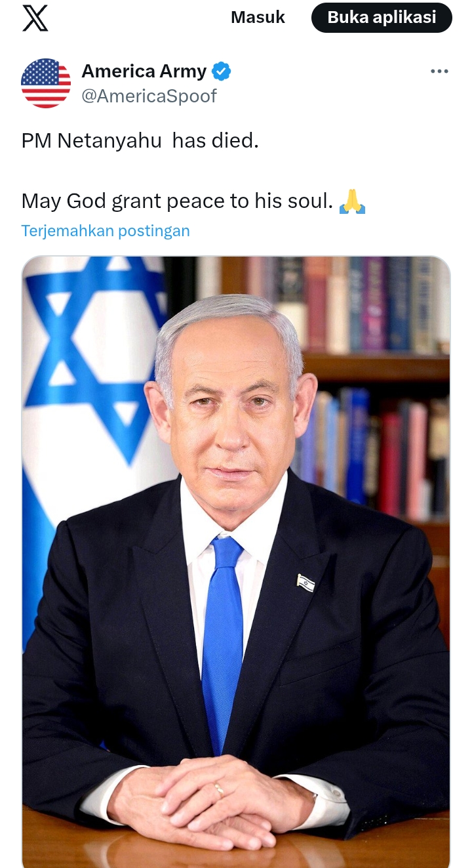Viewport: 472px width, 868px height.
Task: Click the blue verified checkmark badge
Action: (222, 71)
